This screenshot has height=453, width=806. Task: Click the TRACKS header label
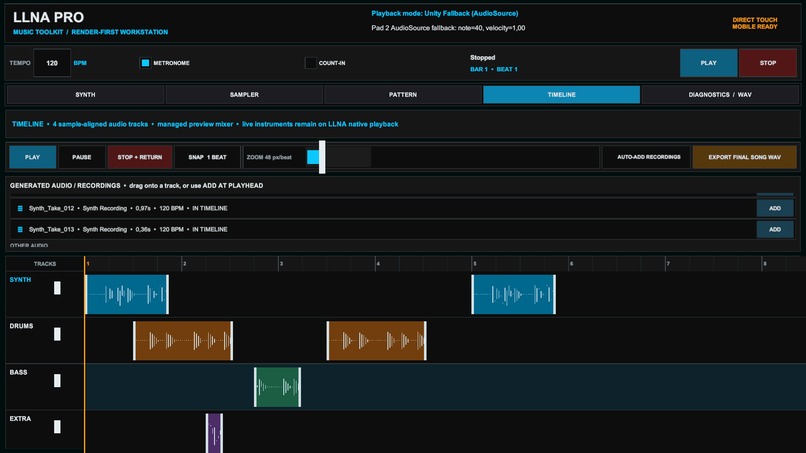pos(45,264)
